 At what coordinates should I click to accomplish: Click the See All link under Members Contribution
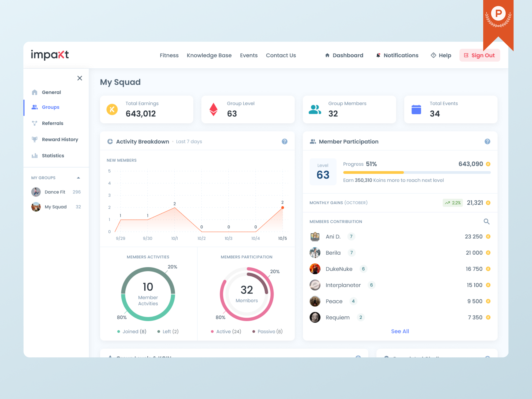(x=400, y=331)
